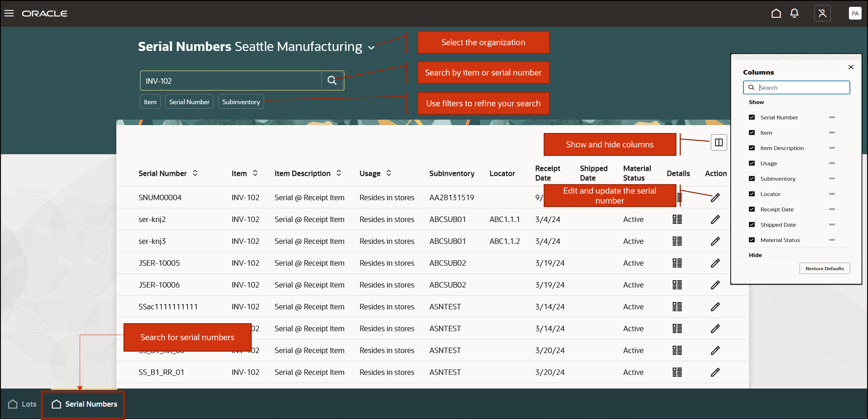Click the search magnifier icon beside INV-102
Image resolution: width=868 pixels, height=420 pixels.
pos(332,81)
